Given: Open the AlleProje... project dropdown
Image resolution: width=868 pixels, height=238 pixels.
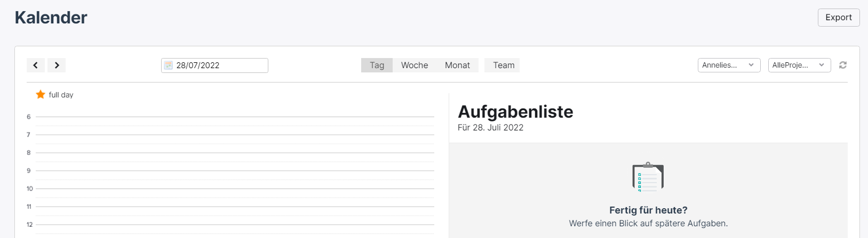Looking at the screenshot, I should tap(799, 65).
